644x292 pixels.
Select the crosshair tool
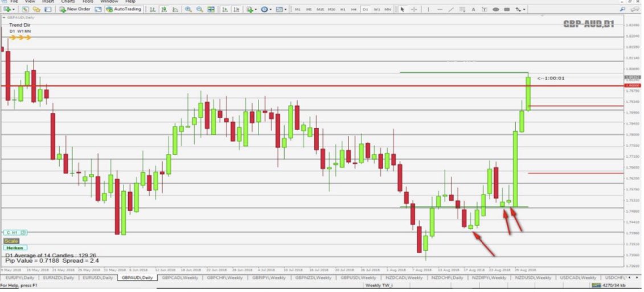(x=414, y=9)
